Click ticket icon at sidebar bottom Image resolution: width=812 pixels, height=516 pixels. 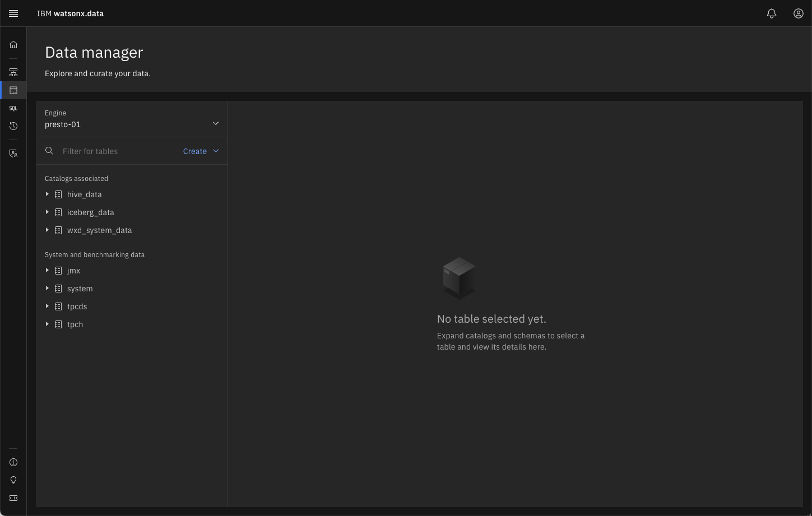coord(13,498)
